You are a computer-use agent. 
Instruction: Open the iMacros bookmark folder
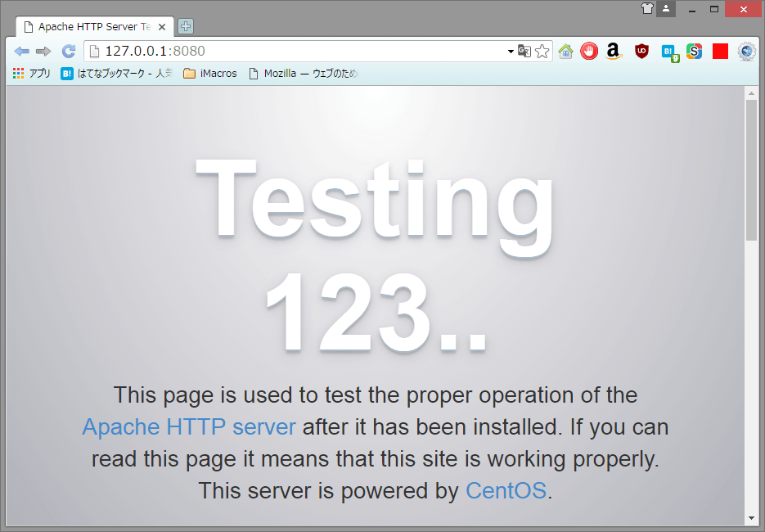(x=209, y=73)
